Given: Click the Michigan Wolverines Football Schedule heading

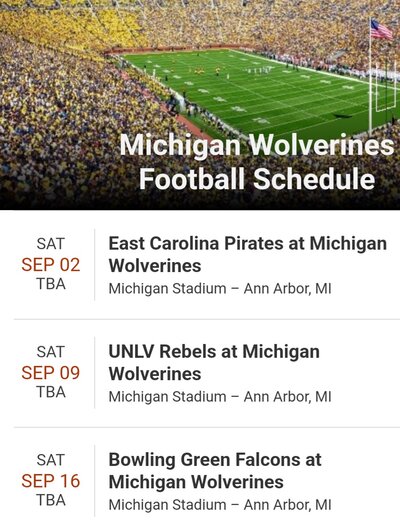Looking at the screenshot, I should click(x=257, y=162).
